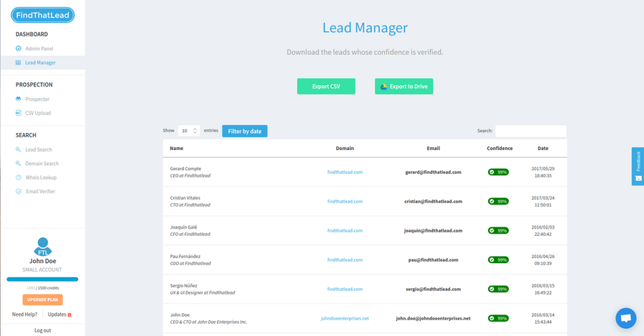Click the Need Help? link

[24, 315]
